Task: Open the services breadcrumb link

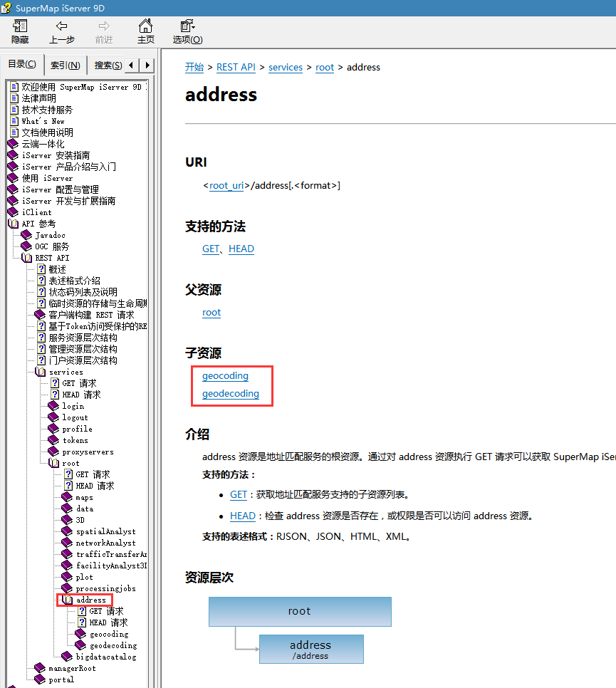Action: [286, 67]
